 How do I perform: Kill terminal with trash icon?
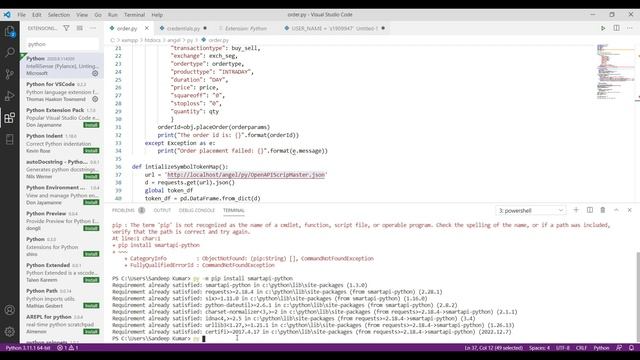coord(603,210)
